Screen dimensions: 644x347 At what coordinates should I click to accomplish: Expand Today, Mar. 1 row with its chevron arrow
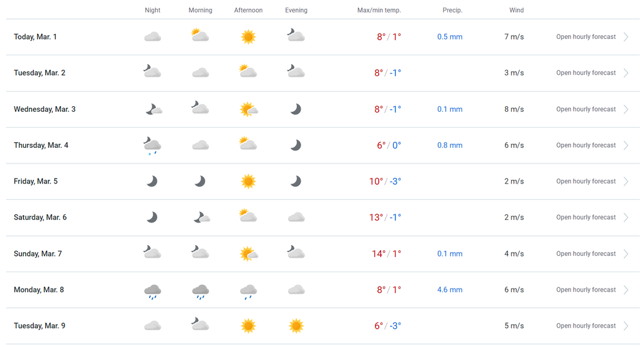[626, 37]
